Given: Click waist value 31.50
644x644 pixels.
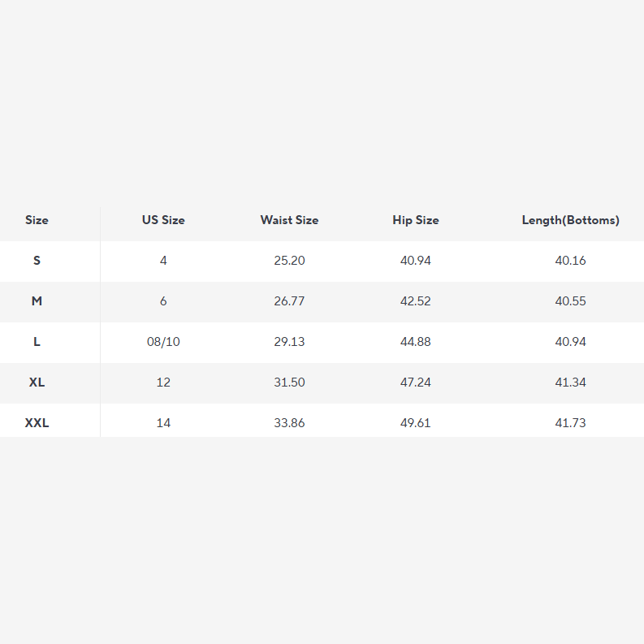Looking at the screenshot, I should [289, 383].
